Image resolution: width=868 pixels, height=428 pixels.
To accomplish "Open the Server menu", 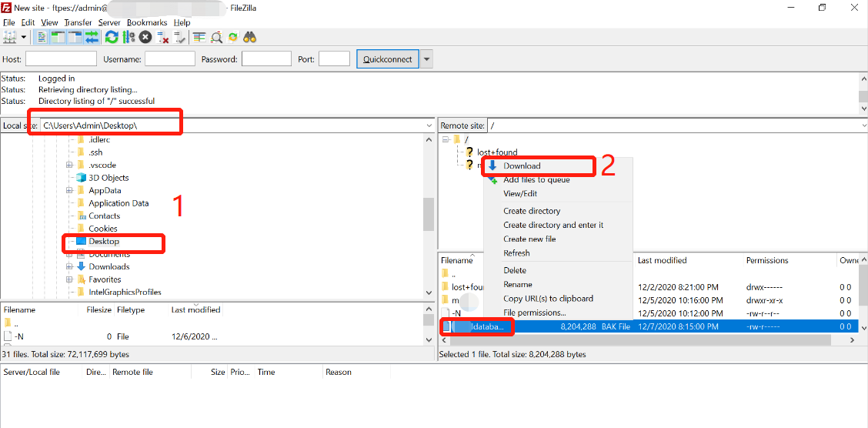I will click(x=109, y=22).
